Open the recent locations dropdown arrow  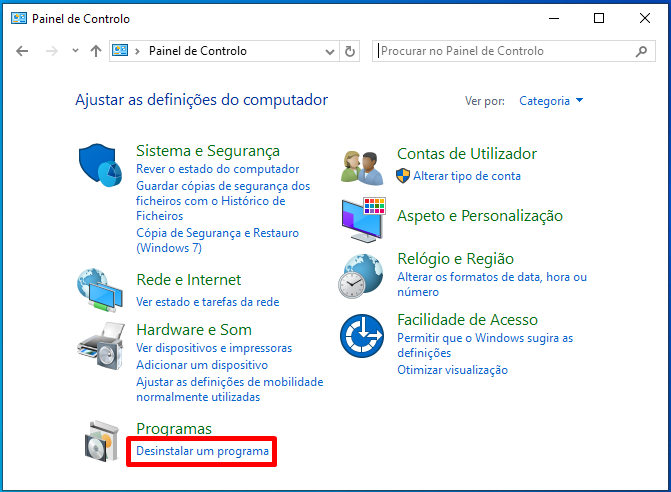point(75,51)
